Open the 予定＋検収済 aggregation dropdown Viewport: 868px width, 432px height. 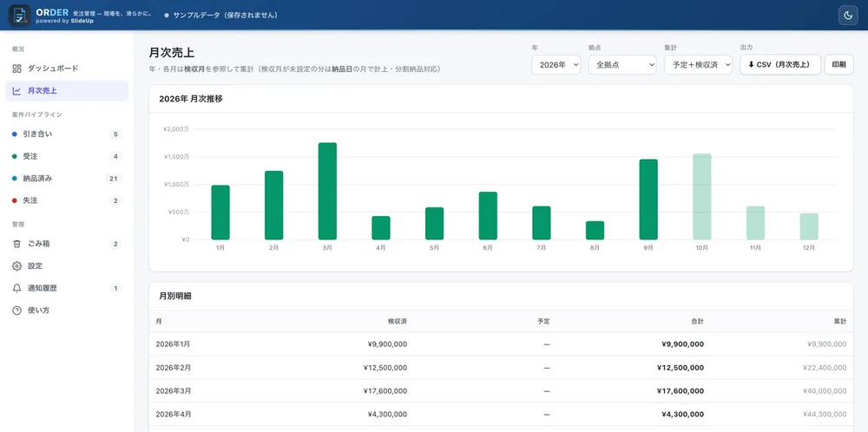[x=698, y=65]
